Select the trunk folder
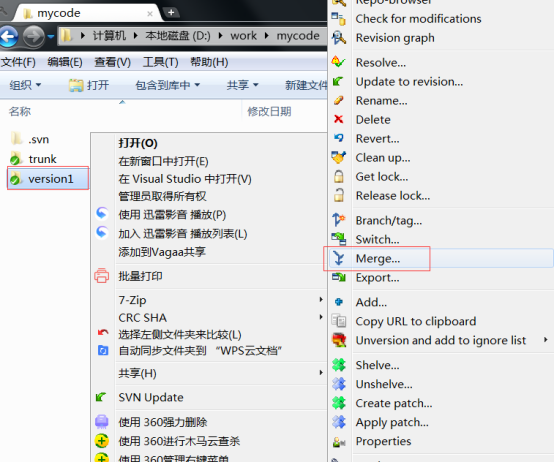The height and width of the screenshot is (463, 554). (x=33, y=159)
